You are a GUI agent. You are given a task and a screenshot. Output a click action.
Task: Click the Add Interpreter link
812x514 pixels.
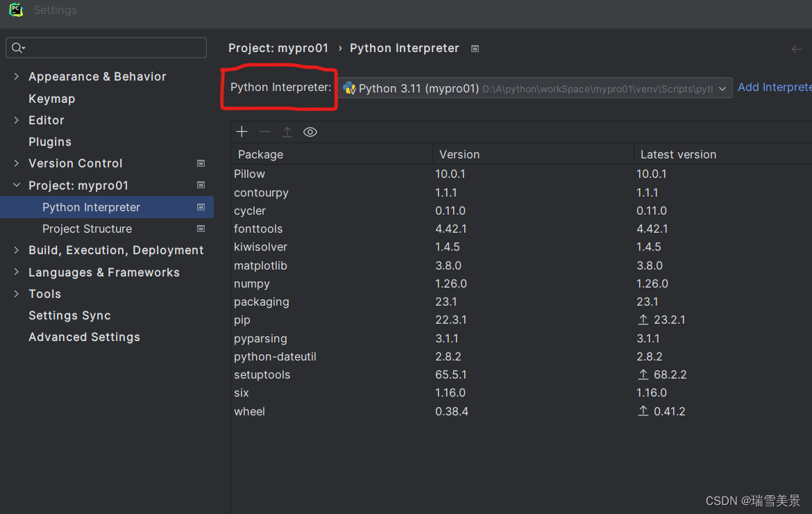pyautogui.click(x=775, y=87)
